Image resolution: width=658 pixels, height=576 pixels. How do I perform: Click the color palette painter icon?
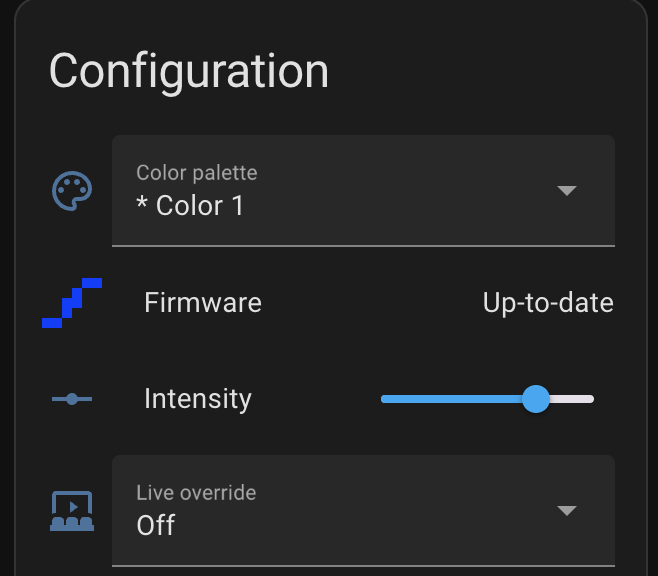[72, 190]
